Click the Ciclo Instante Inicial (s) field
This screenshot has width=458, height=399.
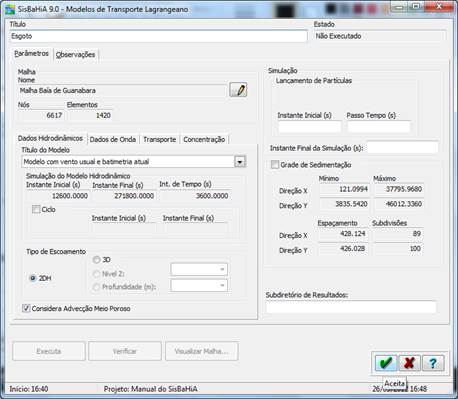(124, 228)
